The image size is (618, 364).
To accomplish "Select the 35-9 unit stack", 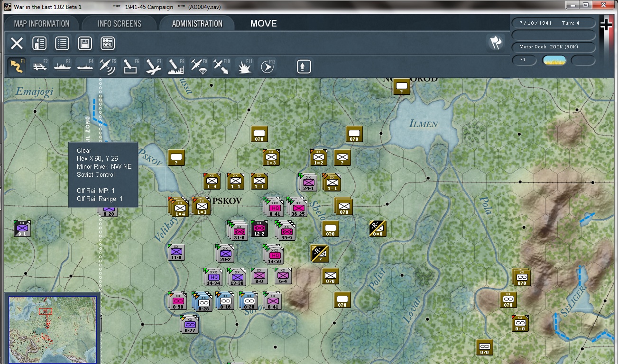I will [x=285, y=230].
